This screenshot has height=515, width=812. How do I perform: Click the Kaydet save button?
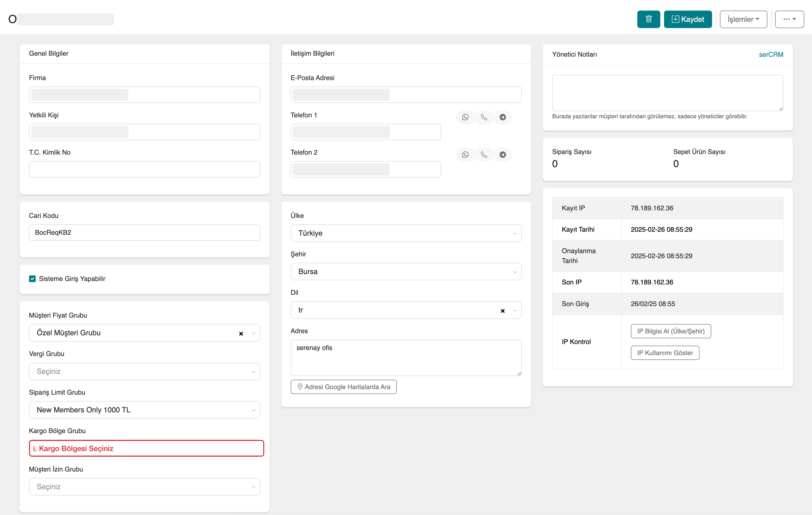687,19
